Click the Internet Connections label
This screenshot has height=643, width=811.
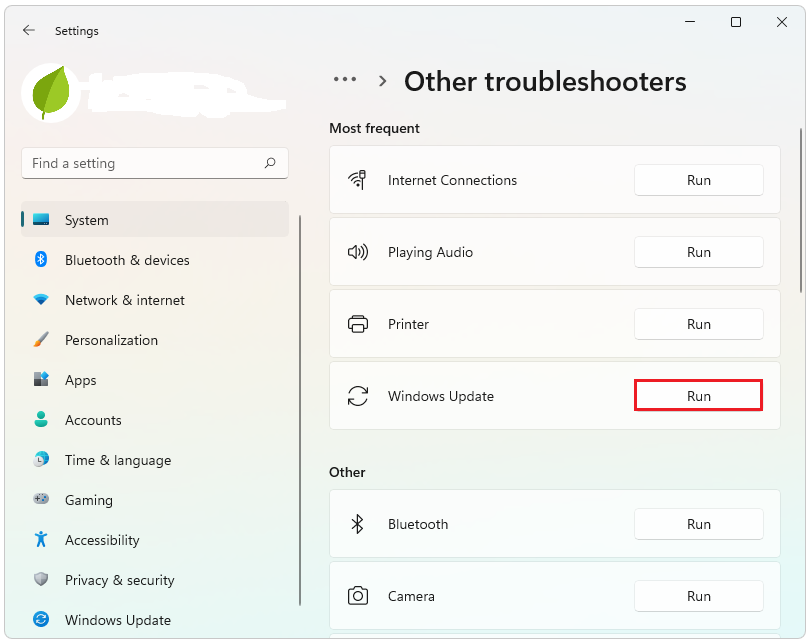click(x=452, y=180)
